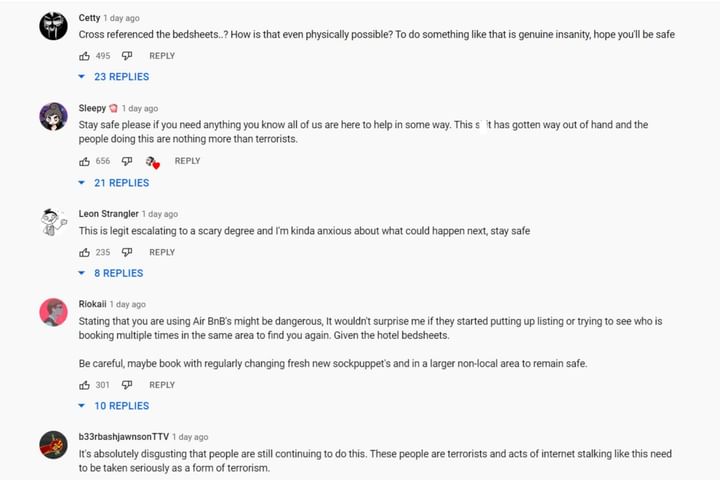Reply to Cetty's comment
The image size is (720, 480).
coord(162,56)
